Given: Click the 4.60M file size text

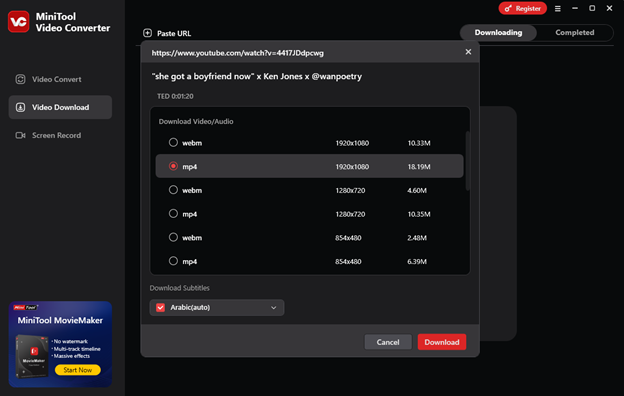Looking at the screenshot, I should point(417,190).
